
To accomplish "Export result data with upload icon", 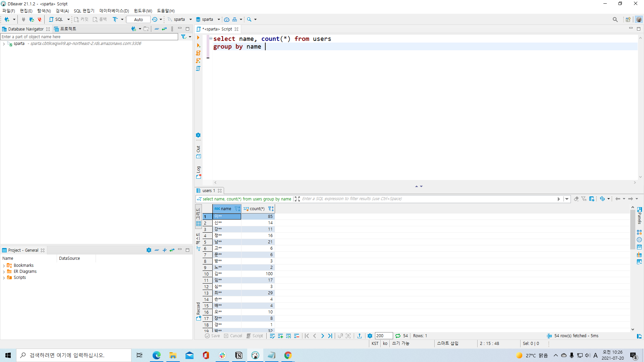I will pyautogui.click(x=360, y=336).
